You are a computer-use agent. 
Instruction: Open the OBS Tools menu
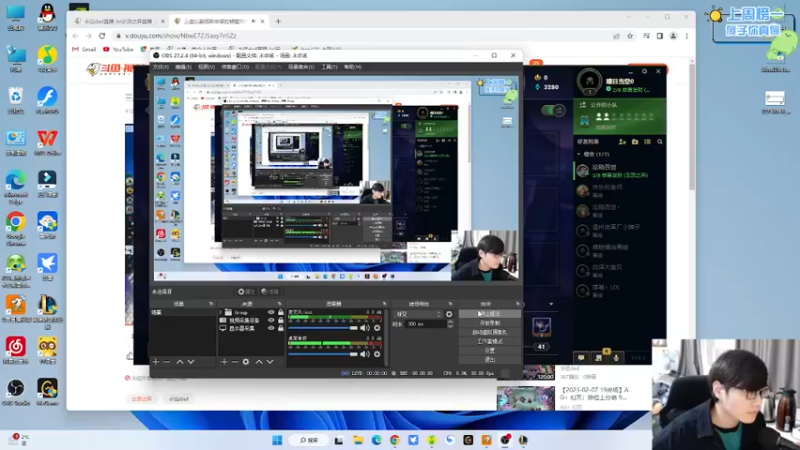tap(329, 67)
